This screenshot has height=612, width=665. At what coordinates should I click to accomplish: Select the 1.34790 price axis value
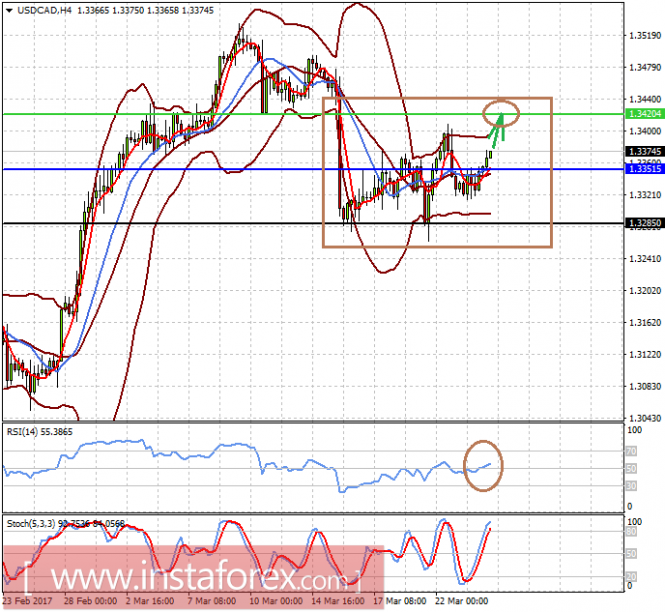(x=645, y=67)
